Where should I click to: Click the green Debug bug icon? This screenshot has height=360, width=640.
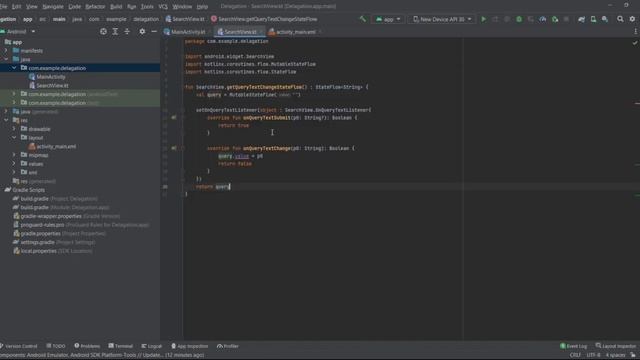pos(519,19)
